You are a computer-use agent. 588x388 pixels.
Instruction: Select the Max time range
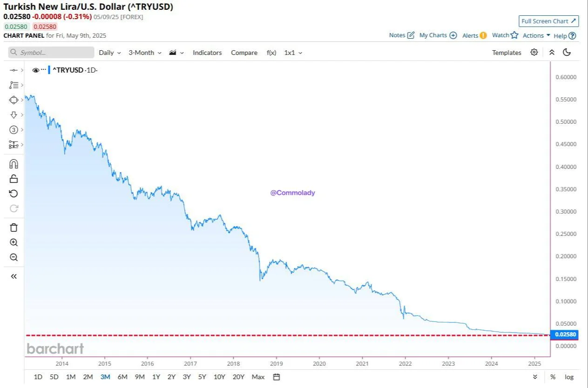tap(258, 377)
